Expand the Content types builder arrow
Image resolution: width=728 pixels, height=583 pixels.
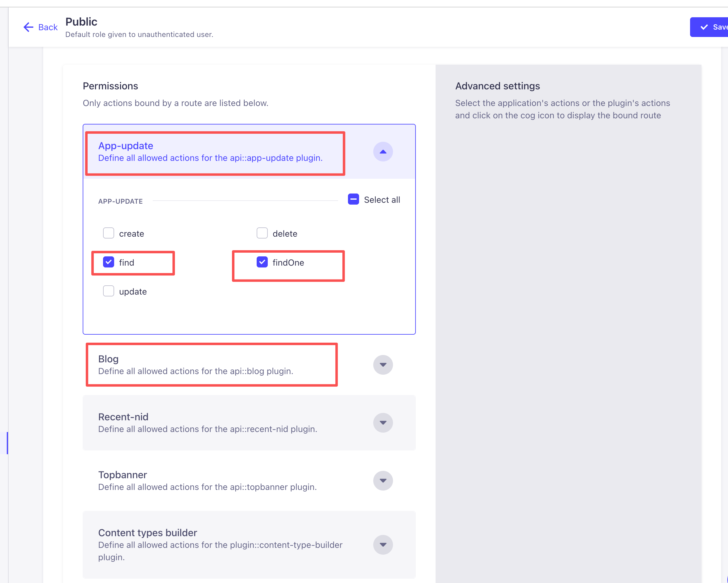click(x=383, y=544)
